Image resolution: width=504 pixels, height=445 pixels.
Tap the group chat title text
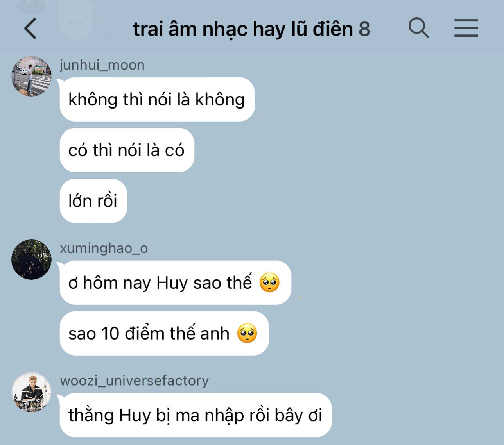point(243,29)
